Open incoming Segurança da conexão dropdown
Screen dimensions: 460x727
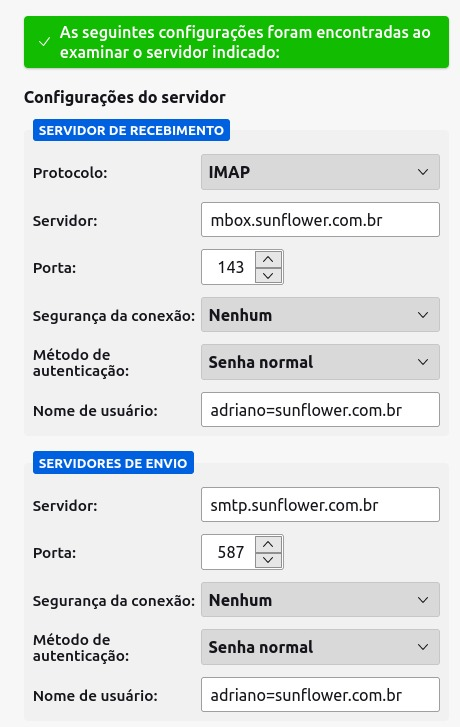(x=320, y=315)
